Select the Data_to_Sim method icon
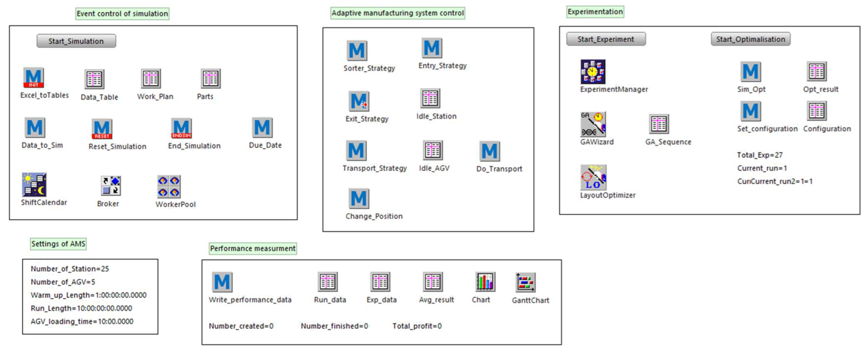868x354 pixels. (35, 127)
